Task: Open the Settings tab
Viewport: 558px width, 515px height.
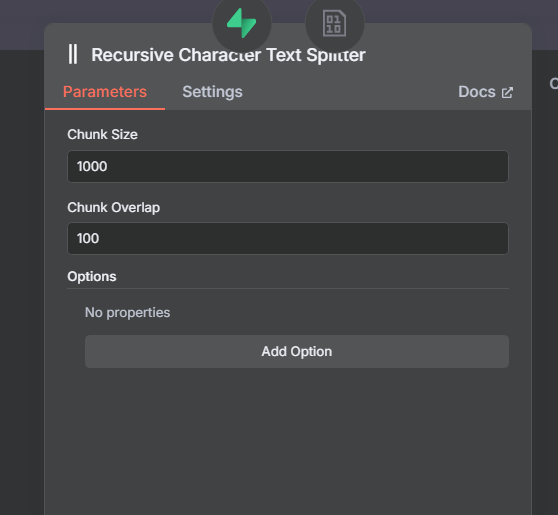Action: point(212,92)
